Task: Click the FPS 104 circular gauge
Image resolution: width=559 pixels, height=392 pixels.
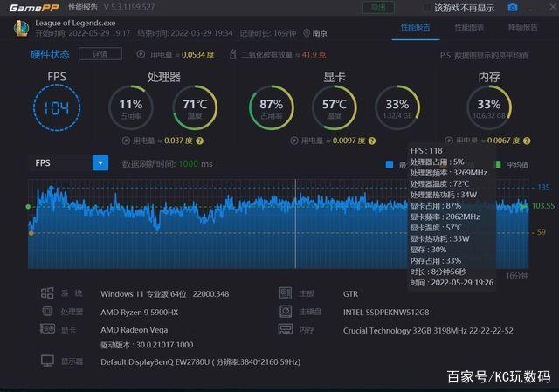Action: coord(57,107)
